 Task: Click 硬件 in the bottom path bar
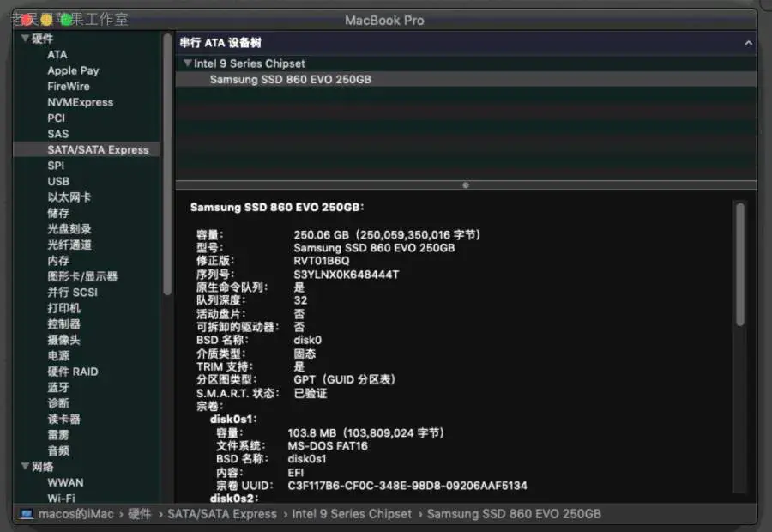coord(139,514)
